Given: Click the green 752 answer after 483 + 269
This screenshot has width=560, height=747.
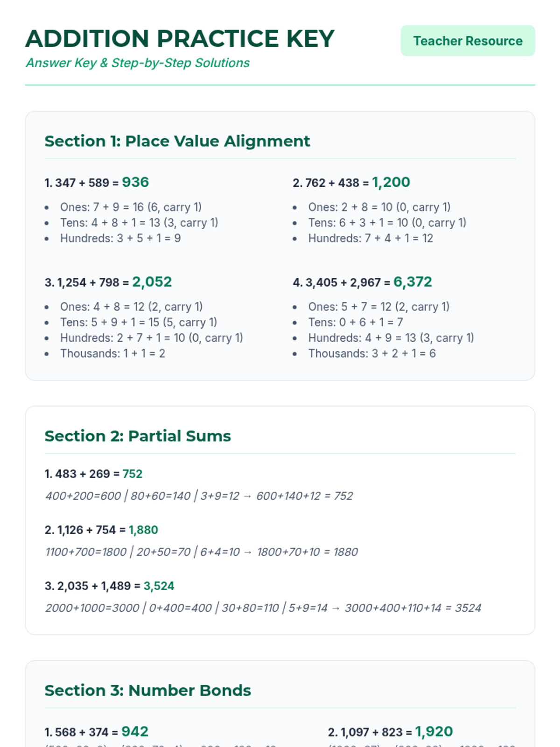Looking at the screenshot, I should click(133, 474).
